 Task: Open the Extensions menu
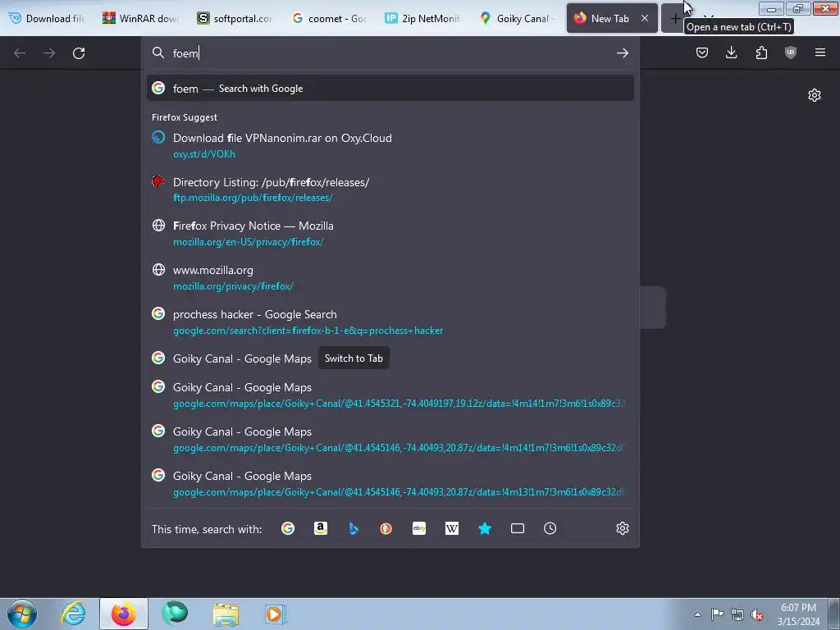pos(761,52)
